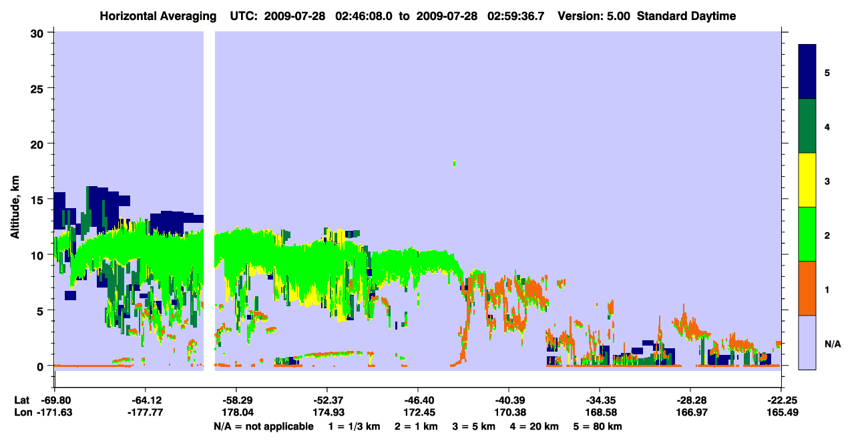
Task: Click the altitude tick label 20
Action: pyautogui.click(x=38, y=143)
